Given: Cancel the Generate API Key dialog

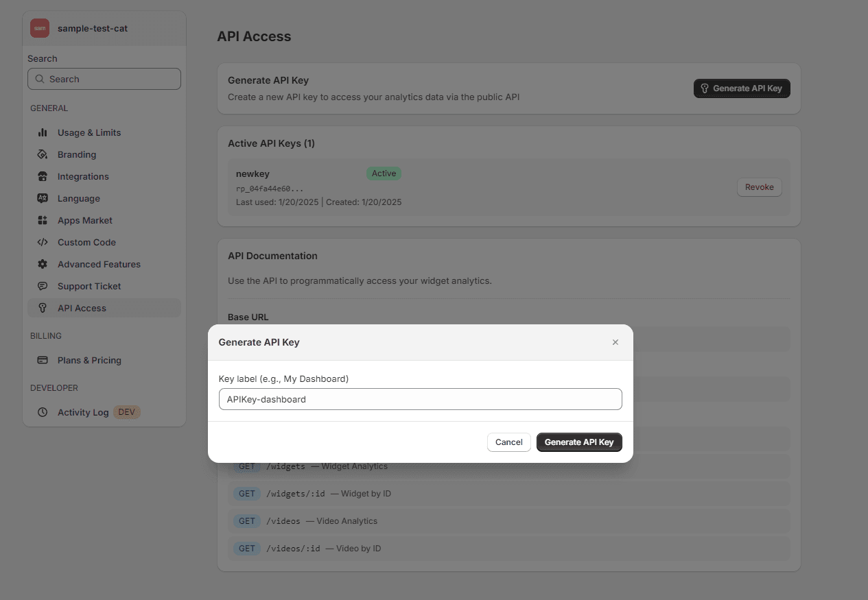Looking at the screenshot, I should tap(508, 442).
